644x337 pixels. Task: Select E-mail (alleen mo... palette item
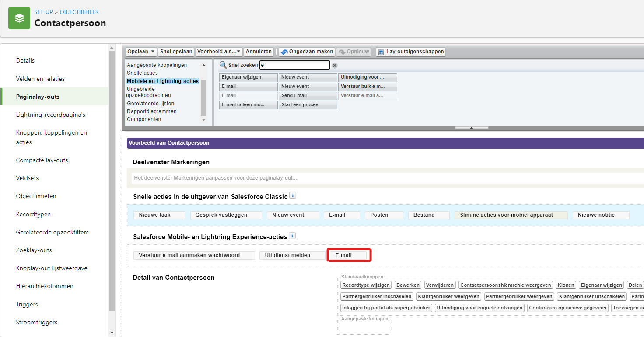pyautogui.click(x=248, y=105)
